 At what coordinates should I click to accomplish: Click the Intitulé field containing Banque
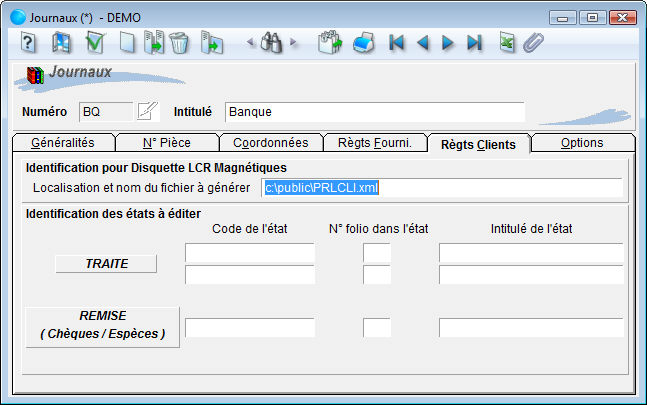374,112
